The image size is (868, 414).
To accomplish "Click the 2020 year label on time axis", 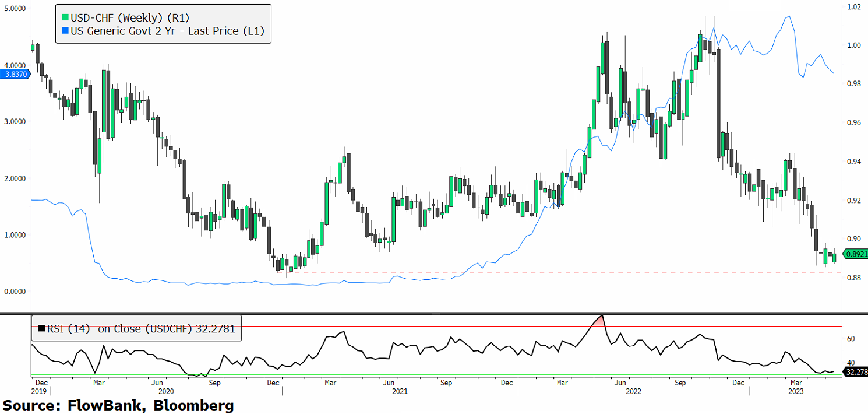I will pyautogui.click(x=165, y=391).
